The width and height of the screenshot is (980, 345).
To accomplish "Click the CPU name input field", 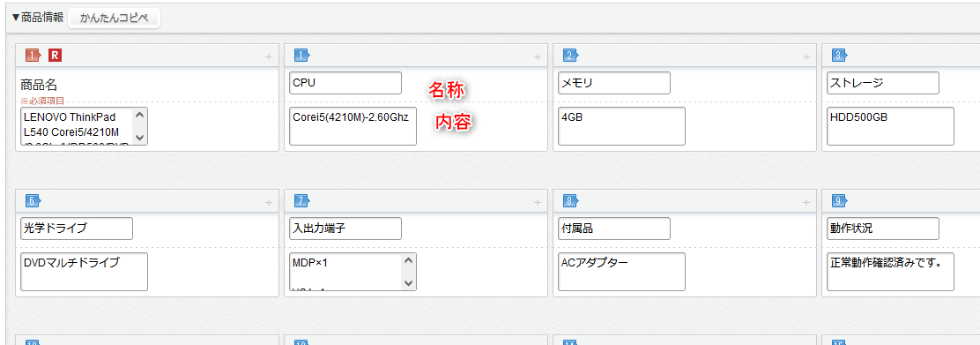I will (345, 83).
